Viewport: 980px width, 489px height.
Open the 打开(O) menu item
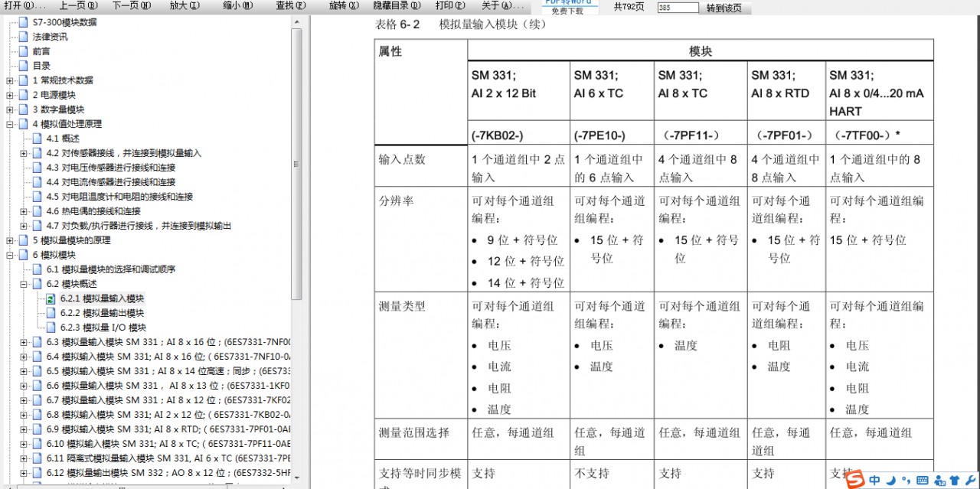point(24,5)
